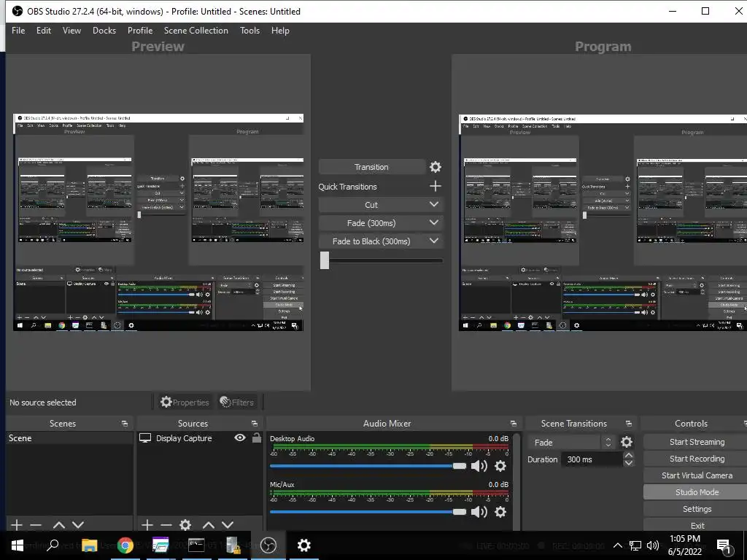The height and width of the screenshot is (560, 747).
Task: Select the Display Capture source row
Action: click(199, 438)
